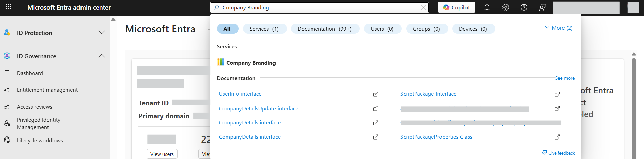
Task: Select the Groups (0) filter
Action: (426, 29)
